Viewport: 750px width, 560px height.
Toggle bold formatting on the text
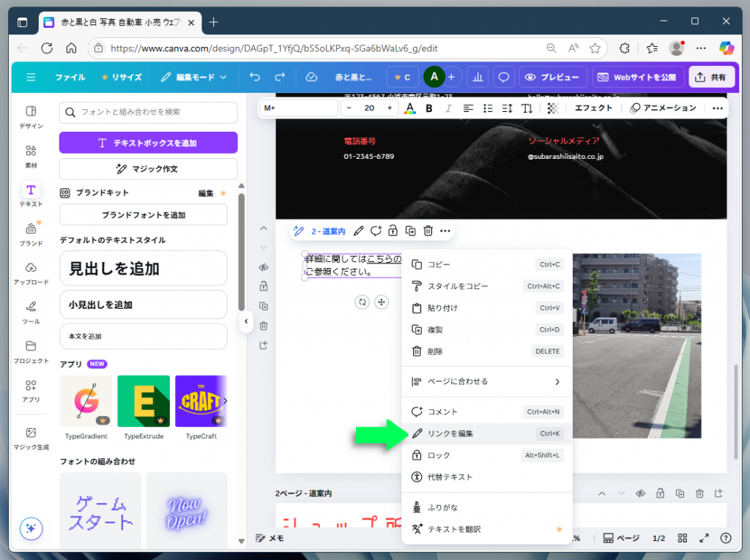(x=428, y=108)
